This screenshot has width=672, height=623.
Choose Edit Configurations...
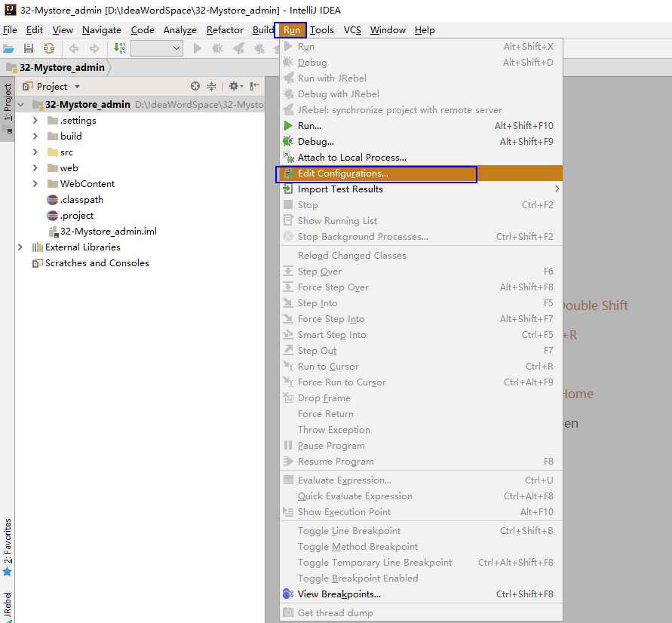tap(421, 173)
